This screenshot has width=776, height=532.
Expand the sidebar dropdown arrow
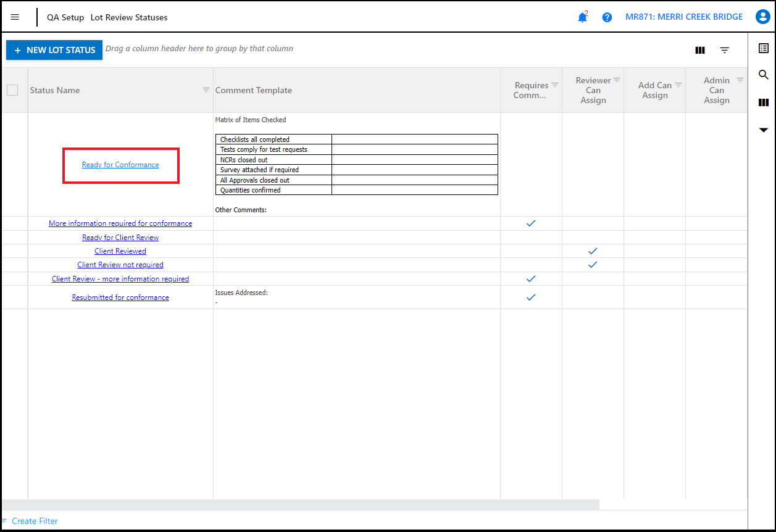tap(764, 130)
